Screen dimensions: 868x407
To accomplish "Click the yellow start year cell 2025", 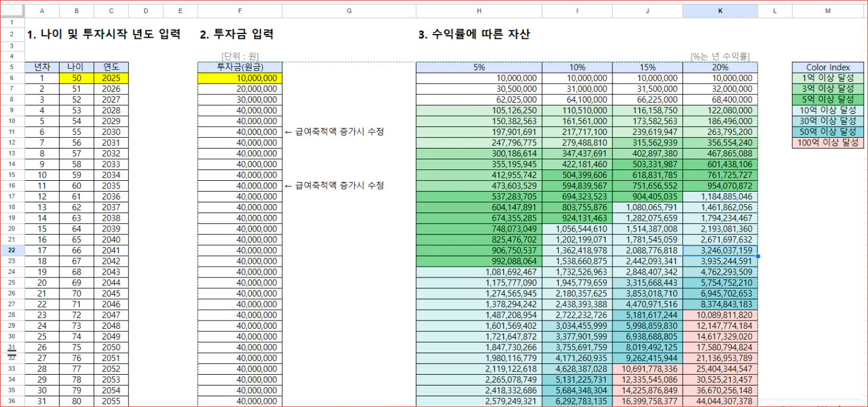I will (x=111, y=78).
